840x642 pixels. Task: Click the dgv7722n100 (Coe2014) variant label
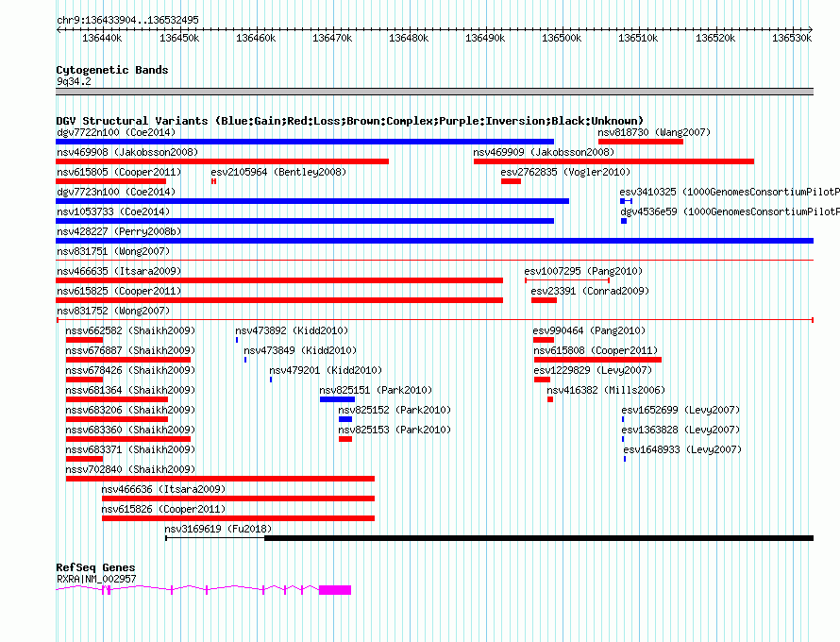116,132
